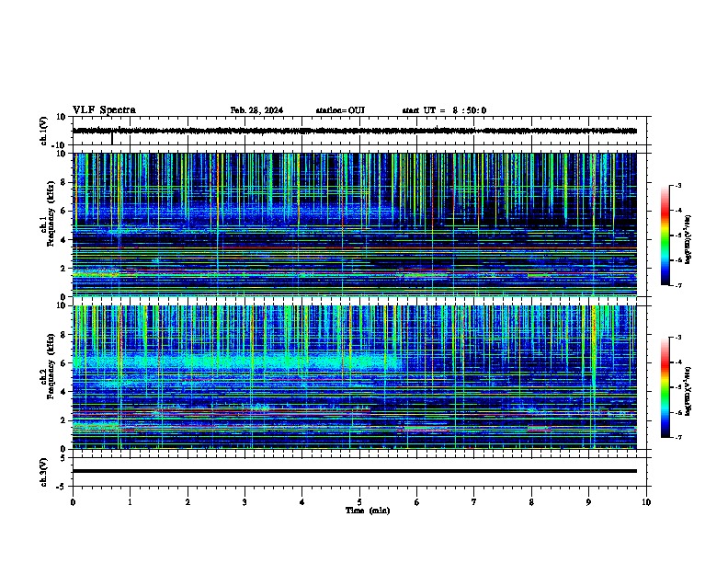The width and height of the screenshot is (728, 563).
Task: Click the ch.2 colorbar "log(PSD)" label
Action: pos(688,391)
